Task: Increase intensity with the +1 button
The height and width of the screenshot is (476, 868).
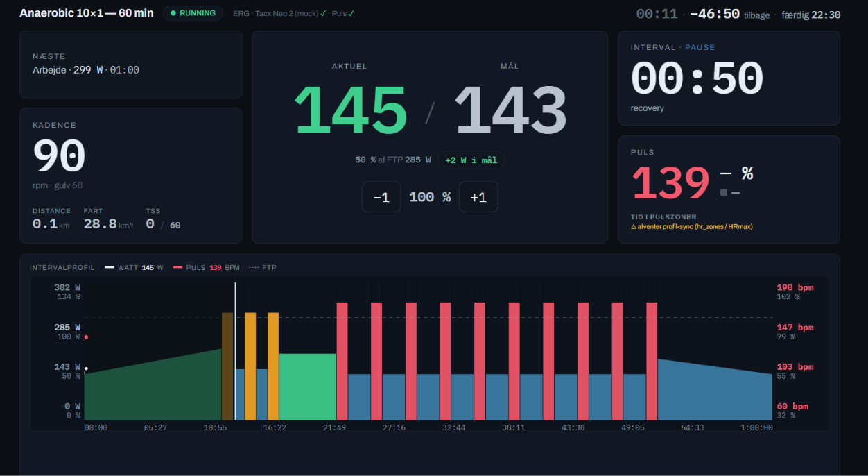Action: pyautogui.click(x=478, y=197)
